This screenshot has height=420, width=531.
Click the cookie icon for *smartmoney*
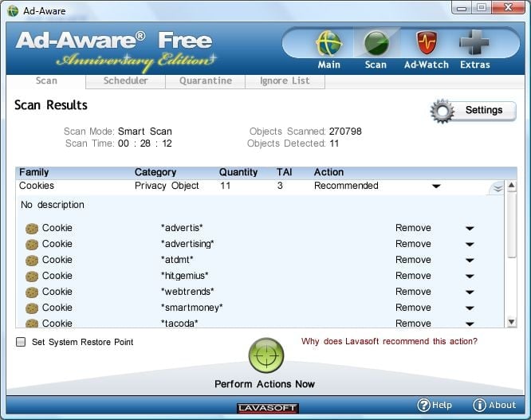tap(32, 308)
